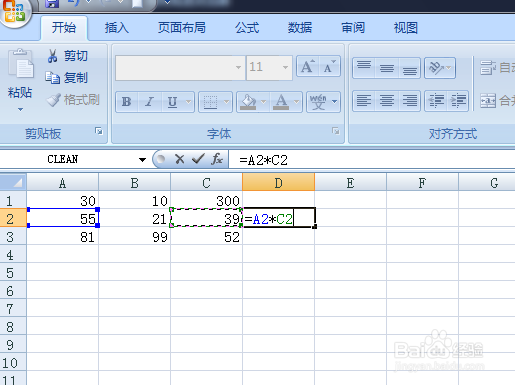
Task: Click the Format Painter (格式刷) button
Action: (73, 99)
